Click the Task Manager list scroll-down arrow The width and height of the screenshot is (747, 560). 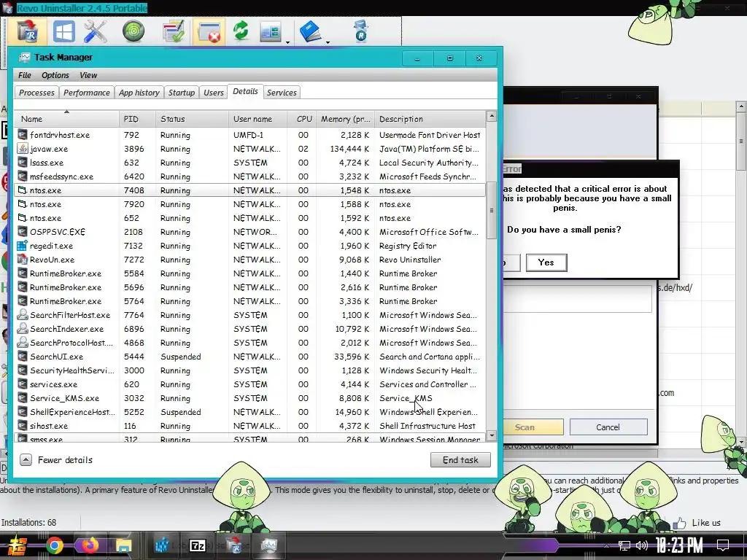coord(492,436)
